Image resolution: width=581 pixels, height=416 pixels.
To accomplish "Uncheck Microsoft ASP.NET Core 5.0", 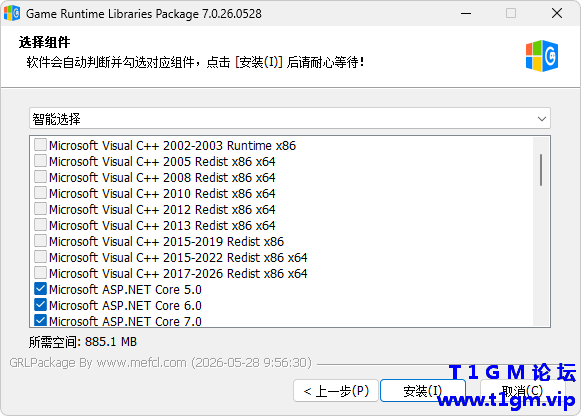I will tap(40, 289).
